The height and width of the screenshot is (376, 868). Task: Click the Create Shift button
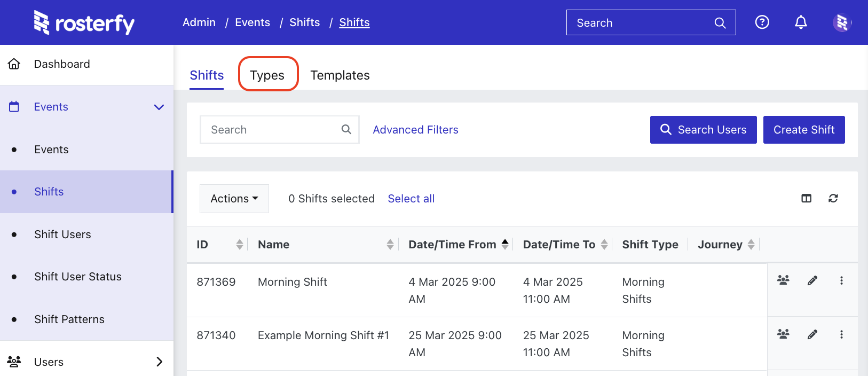(x=803, y=130)
